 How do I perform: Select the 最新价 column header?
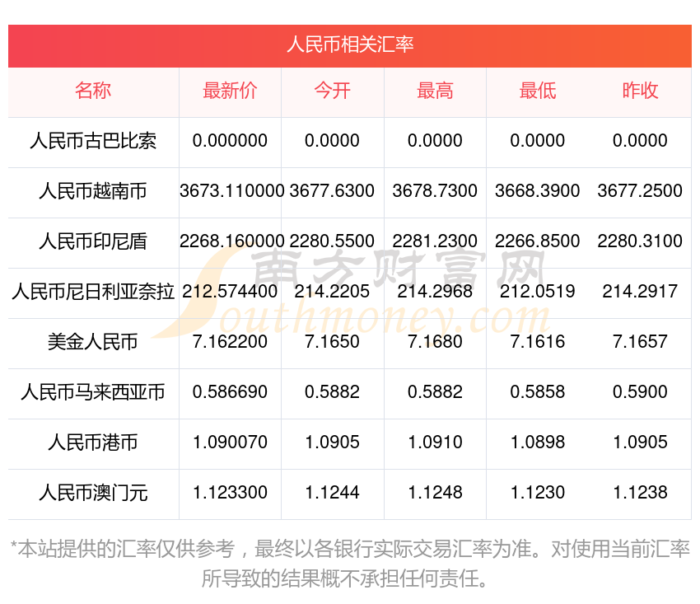[230, 91]
